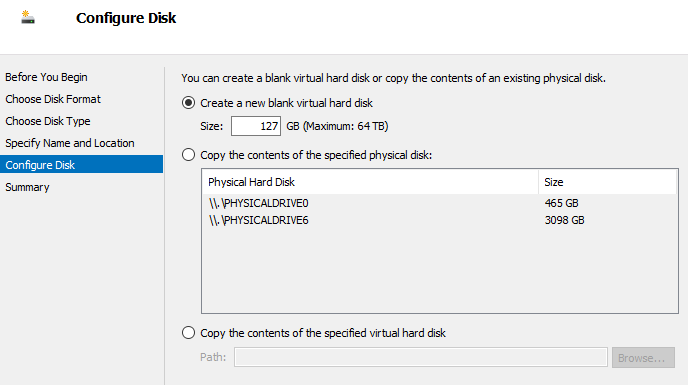The image size is (688, 385).
Task: Click the 3098 GB size cell
Action: [564, 220]
